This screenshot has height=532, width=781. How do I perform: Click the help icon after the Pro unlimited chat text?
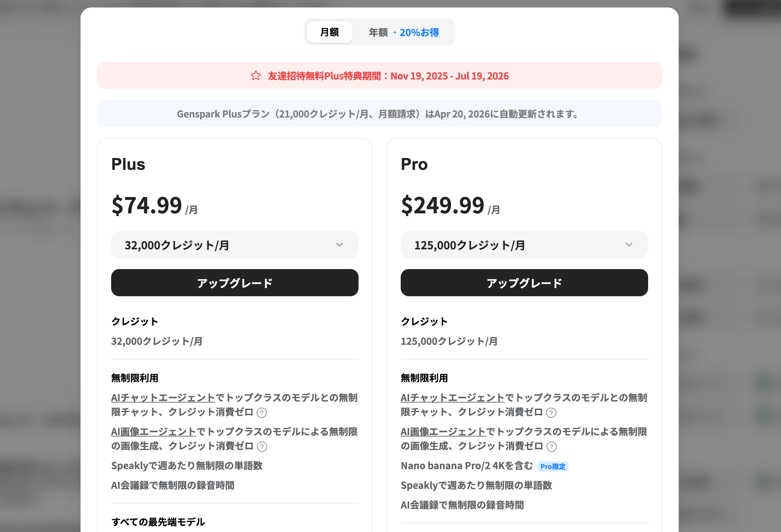pyautogui.click(x=551, y=413)
